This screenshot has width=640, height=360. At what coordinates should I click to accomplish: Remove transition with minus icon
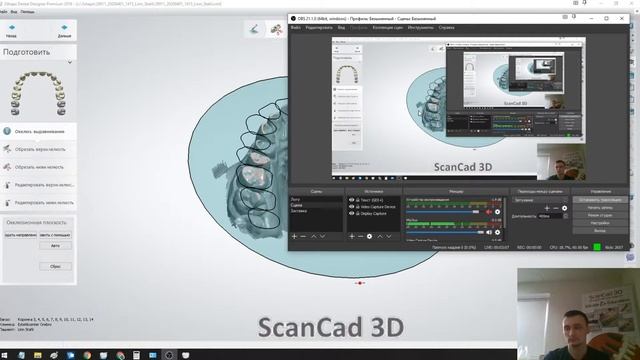tap(556, 208)
